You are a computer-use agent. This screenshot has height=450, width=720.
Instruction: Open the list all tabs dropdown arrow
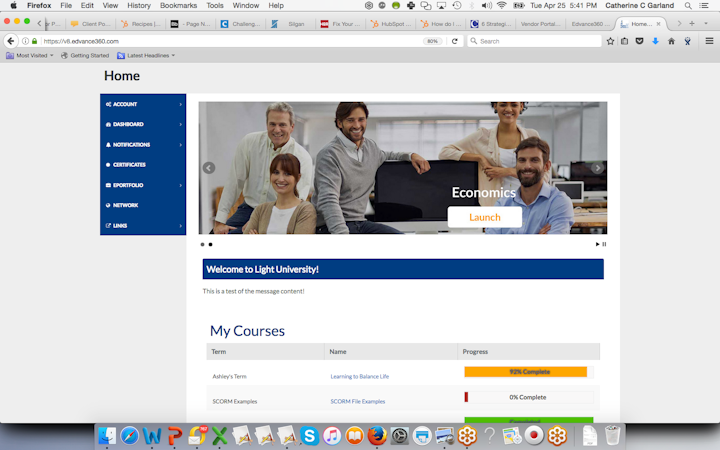(706, 23)
